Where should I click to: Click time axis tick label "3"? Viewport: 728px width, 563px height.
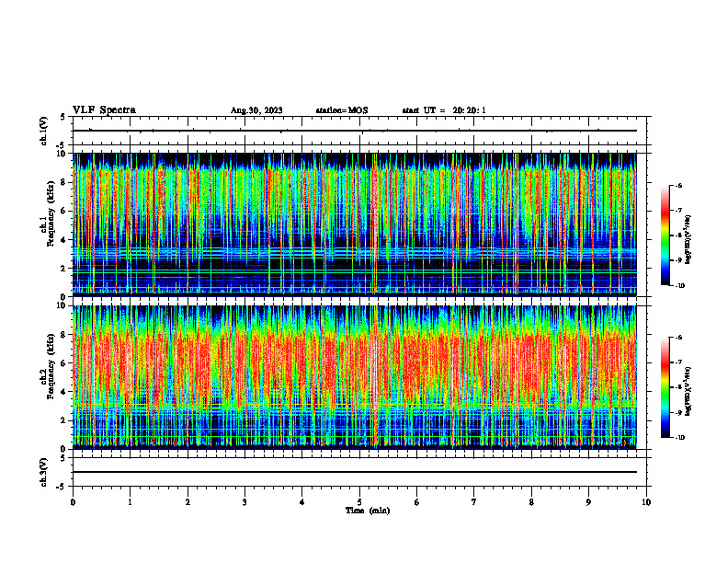click(x=245, y=502)
